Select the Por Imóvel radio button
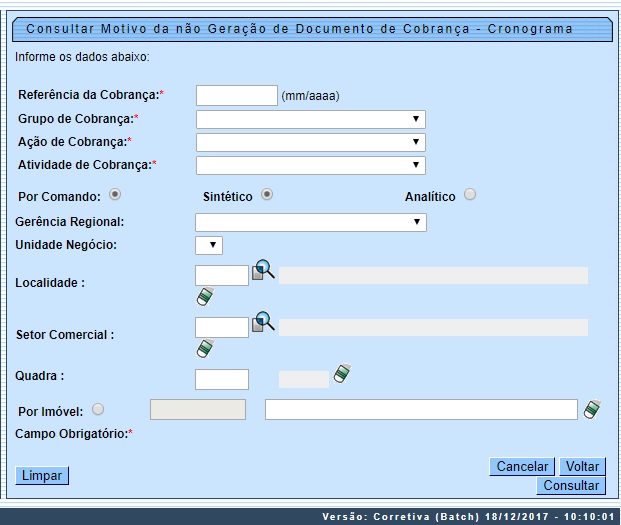Viewport: 621px width, 525px height. (x=98, y=409)
